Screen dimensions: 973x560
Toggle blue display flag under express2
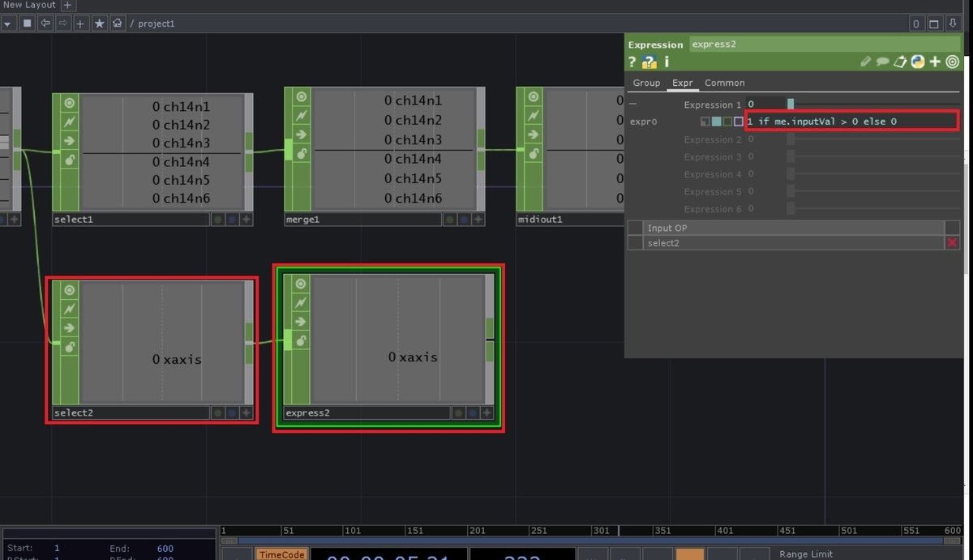[x=473, y=413]
